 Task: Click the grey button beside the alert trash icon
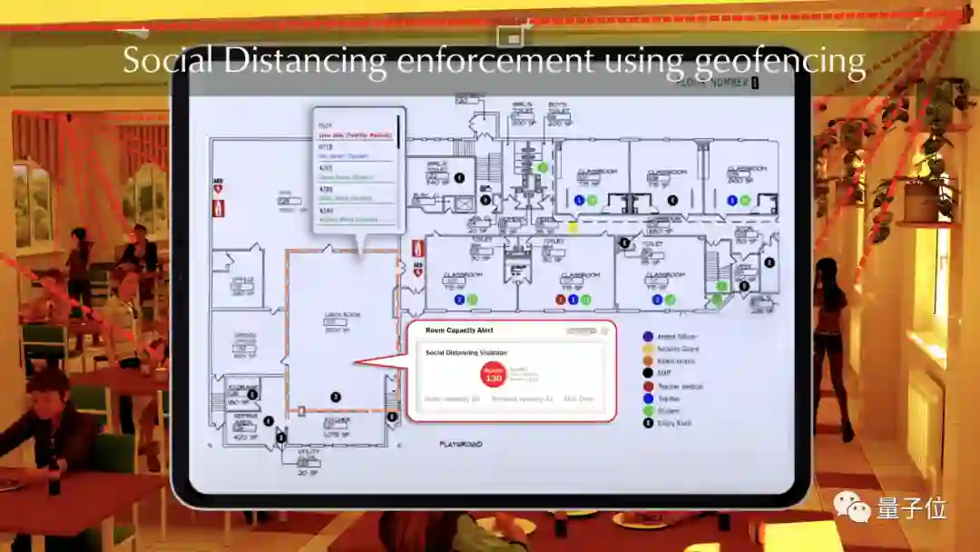582,330
